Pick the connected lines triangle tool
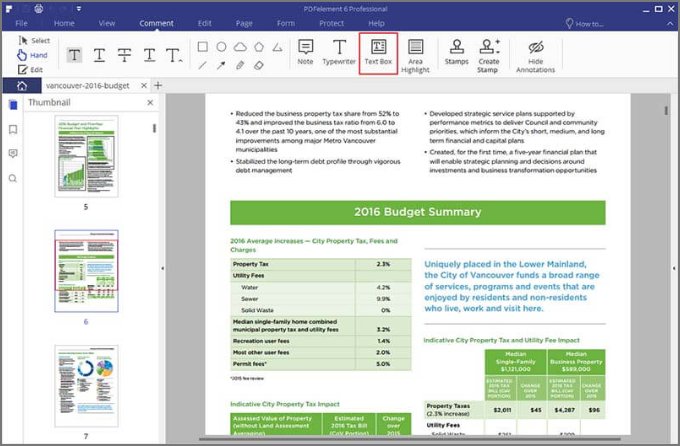 [278, 46]
